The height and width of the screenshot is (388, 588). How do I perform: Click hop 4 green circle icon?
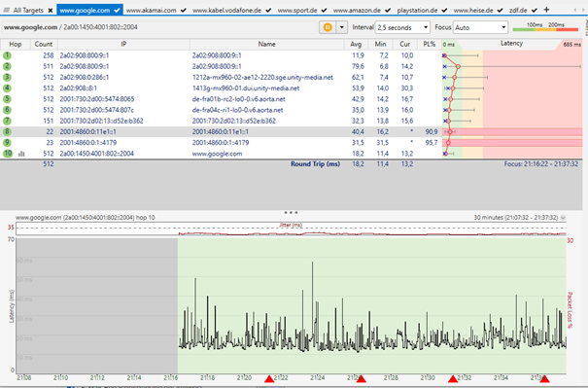[x=7, y=88]
